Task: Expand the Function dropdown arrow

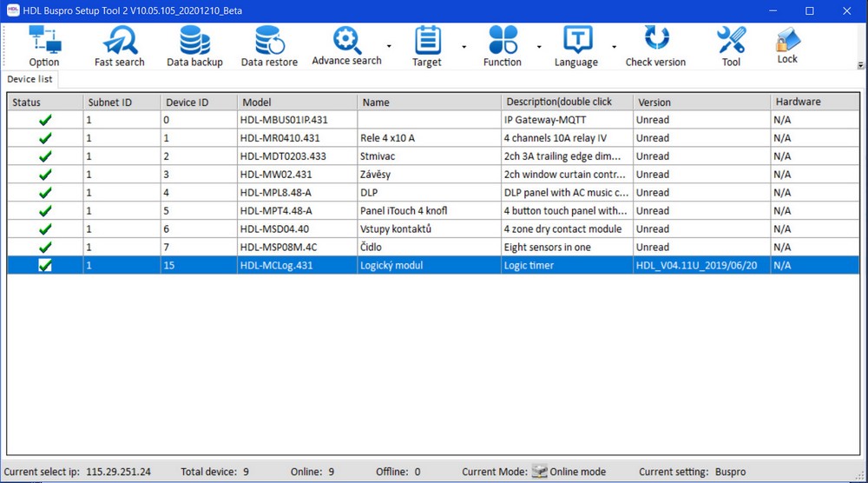Action: [539, 47]
